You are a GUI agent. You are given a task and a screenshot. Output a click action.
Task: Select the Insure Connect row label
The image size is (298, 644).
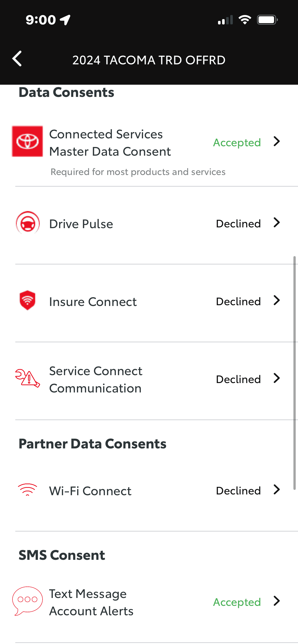[93, 302]
